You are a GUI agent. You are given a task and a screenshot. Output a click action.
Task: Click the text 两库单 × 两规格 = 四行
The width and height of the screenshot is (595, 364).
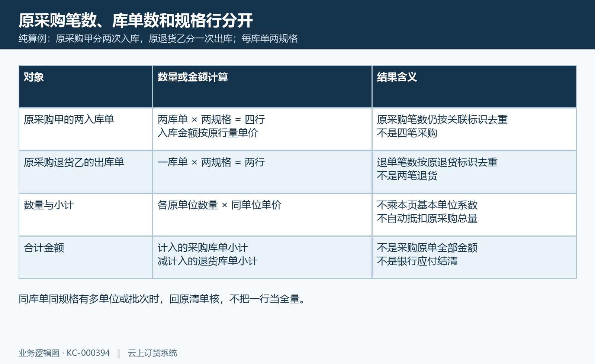click(x=211, y=120)
